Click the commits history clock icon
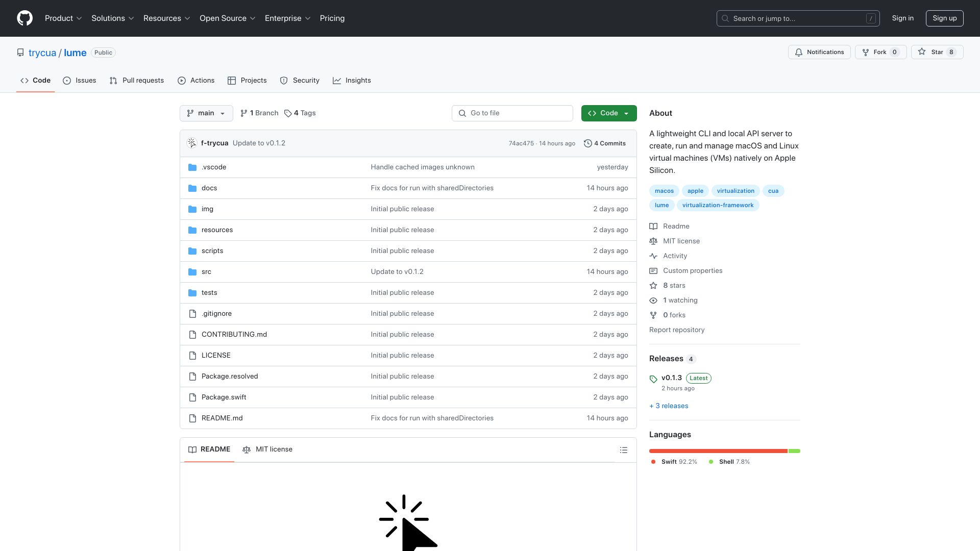Viewport: 980px width, 551px height. (588, 143)
